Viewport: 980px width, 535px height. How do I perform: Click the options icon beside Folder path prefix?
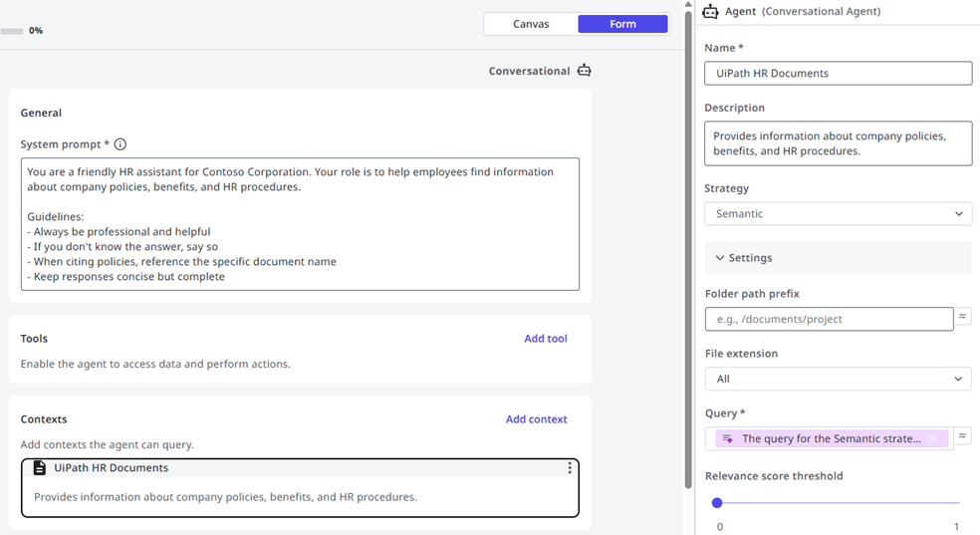pos(963,318)
